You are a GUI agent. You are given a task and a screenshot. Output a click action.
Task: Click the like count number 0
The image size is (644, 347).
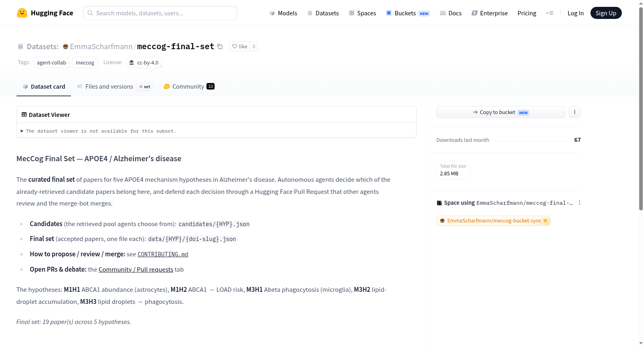pyautogui.click(x=254, y=46)
